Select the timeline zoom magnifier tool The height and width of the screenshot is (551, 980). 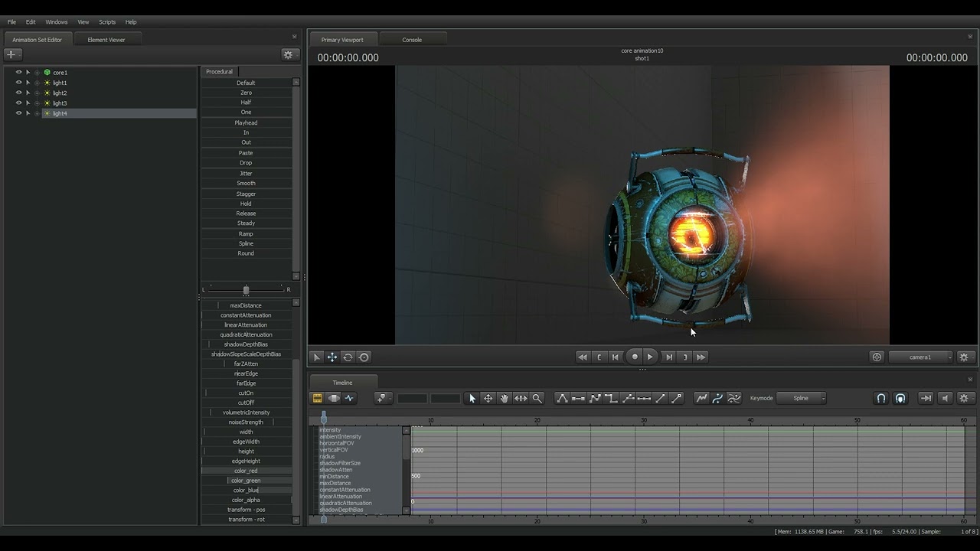pos(537,398)
